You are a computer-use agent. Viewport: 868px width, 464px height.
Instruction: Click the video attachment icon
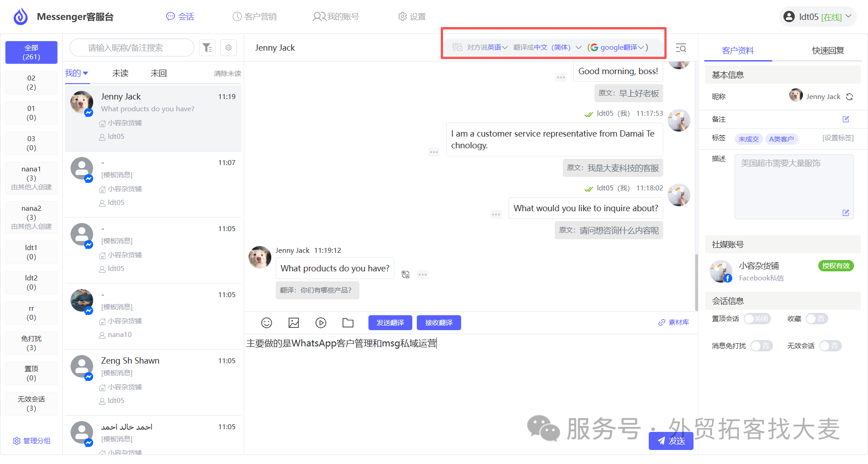coord(321,322)
